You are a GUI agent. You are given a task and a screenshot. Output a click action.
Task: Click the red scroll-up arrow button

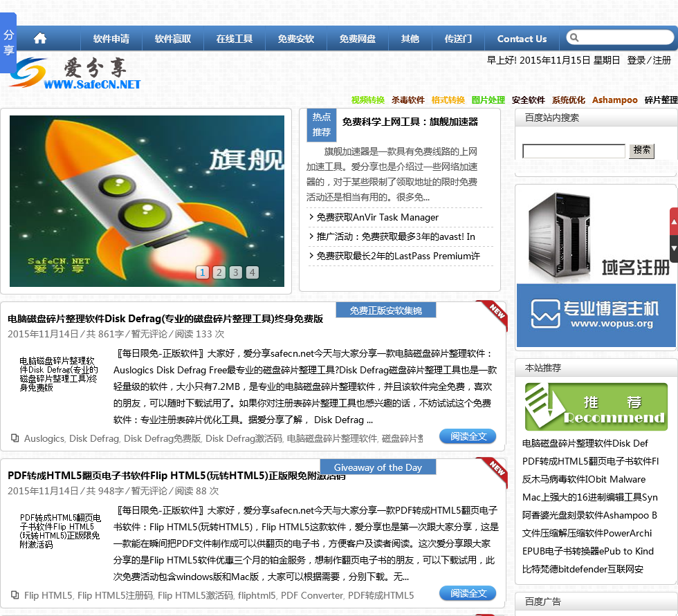674,221
